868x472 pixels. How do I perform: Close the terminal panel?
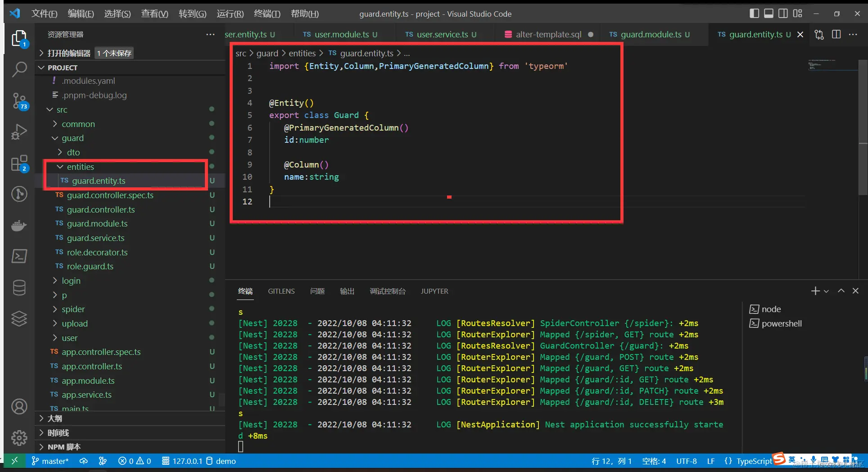[x=855, y=291]
